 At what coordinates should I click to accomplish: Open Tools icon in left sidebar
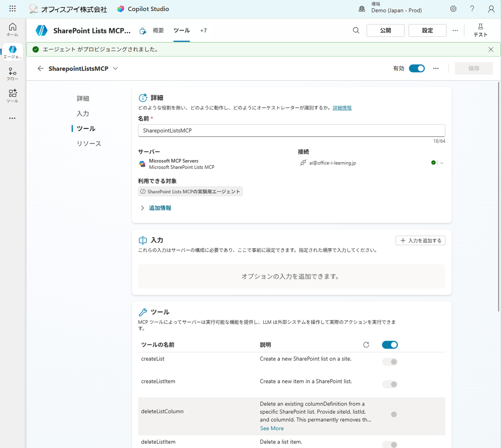coord(13,95)
